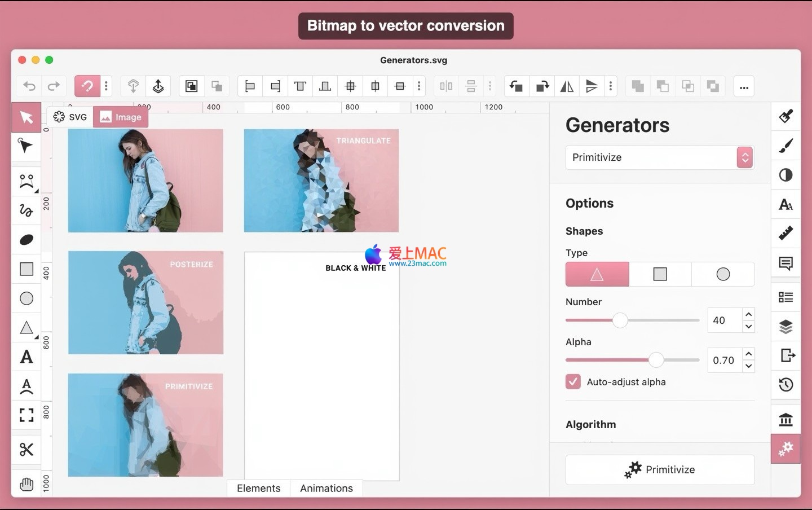
Task: Choose the circle shape type
Action: pyautogui.click(x=723, y=274)
